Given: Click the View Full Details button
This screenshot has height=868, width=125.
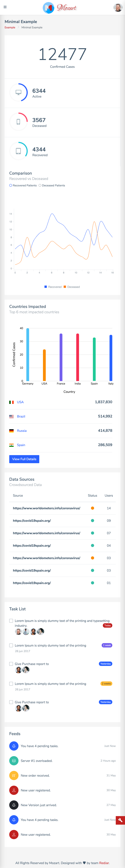Looking at the screenshot, I should coord(24,459).
